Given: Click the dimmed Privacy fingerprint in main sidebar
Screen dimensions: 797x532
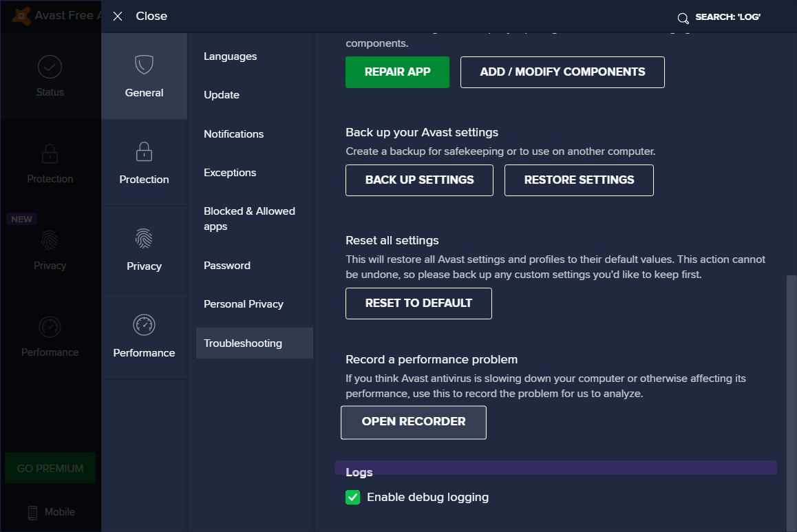Looking at the screenshot, I should pyautogui.click(x=50, y=240).
